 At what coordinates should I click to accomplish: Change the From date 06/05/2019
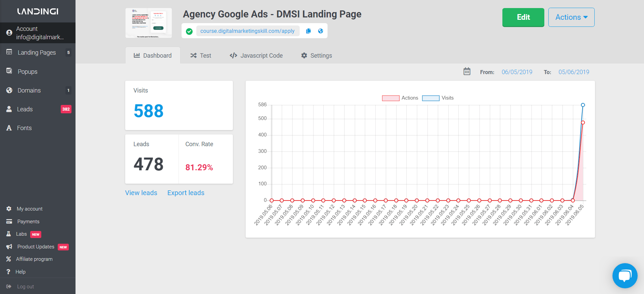517,72
